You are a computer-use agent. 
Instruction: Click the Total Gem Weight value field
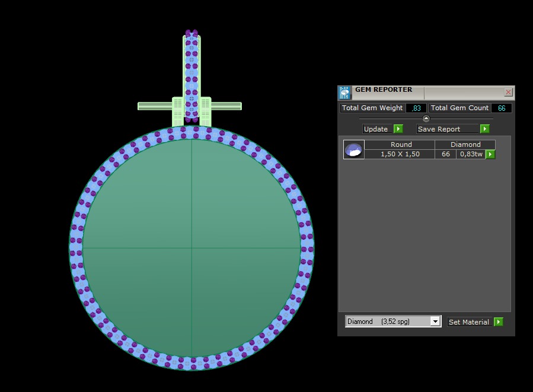[416, 108]
